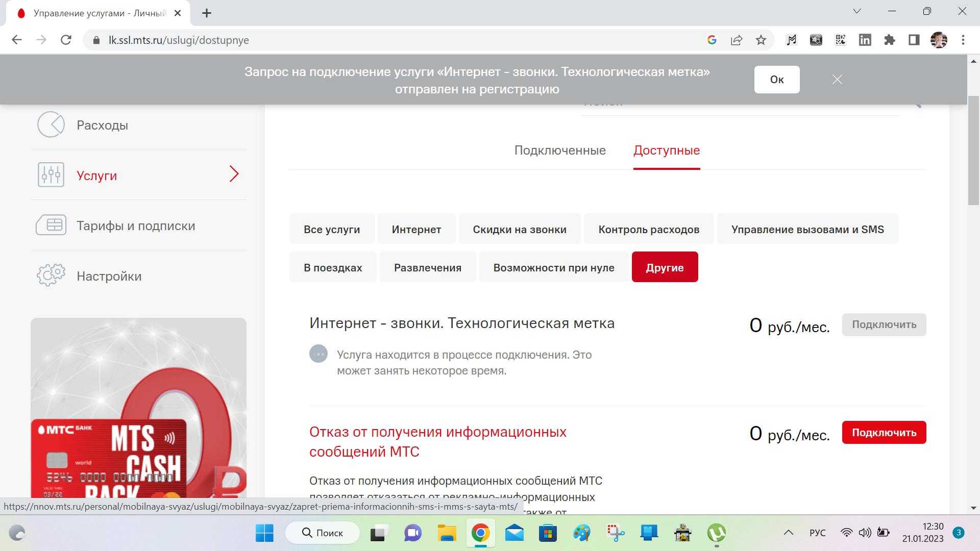Show hidden tray icons chevron
The width and height of the screenshot is (980, 551).
click(x=788, y=533)
